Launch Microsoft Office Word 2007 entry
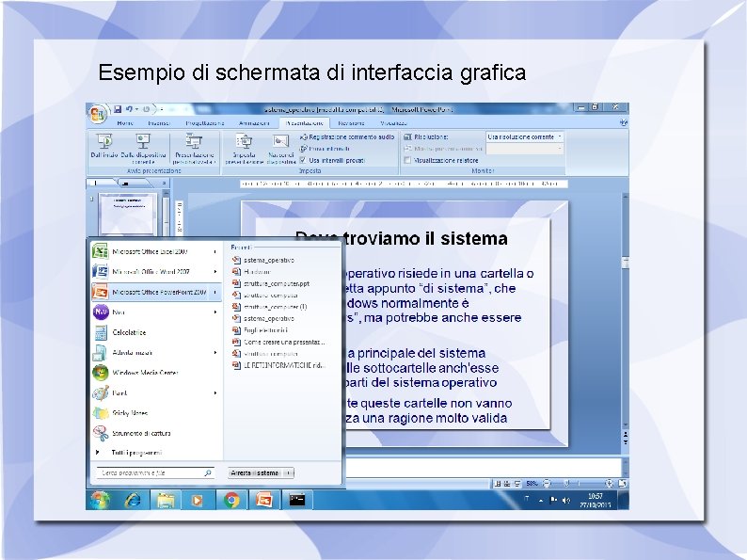Viewport: 747px width, 560px height. click(155, 272)
